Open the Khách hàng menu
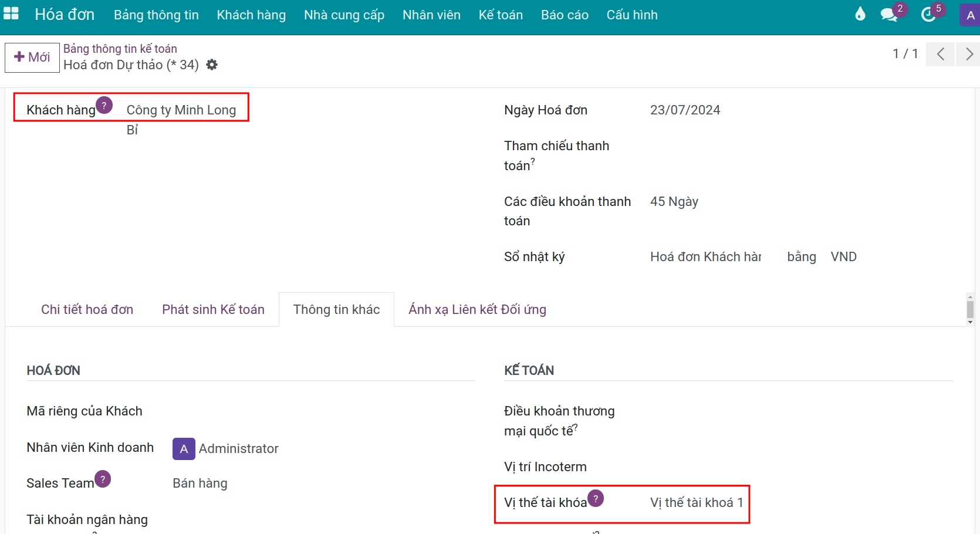This screenshot has height=534, width=980. point(251,15)
